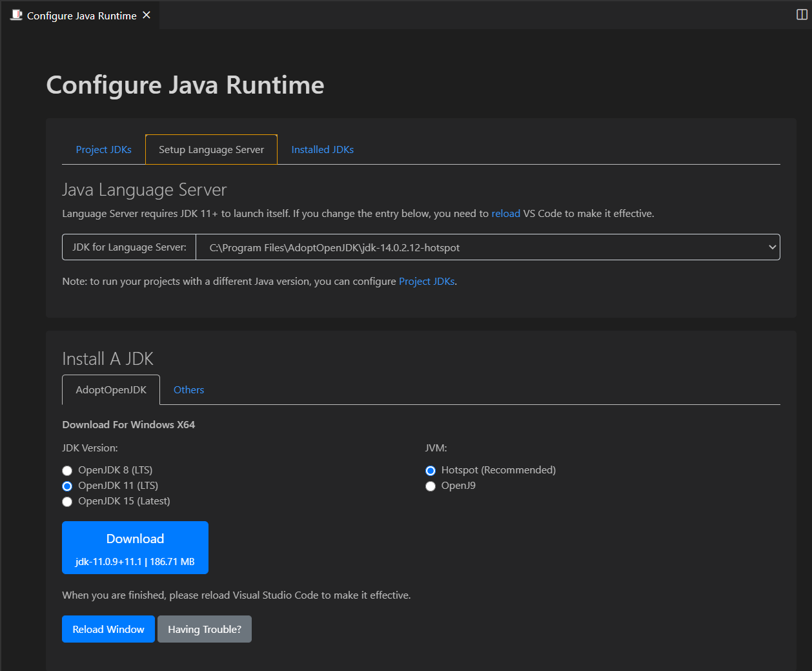Select the OpenJDK 11 (LTS) radio button

[x=67, y=486]
